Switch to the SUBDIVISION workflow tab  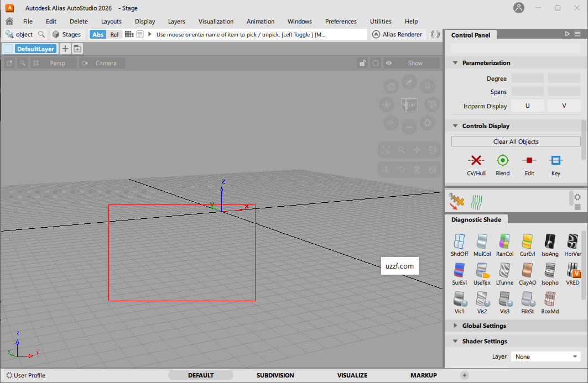275,375
